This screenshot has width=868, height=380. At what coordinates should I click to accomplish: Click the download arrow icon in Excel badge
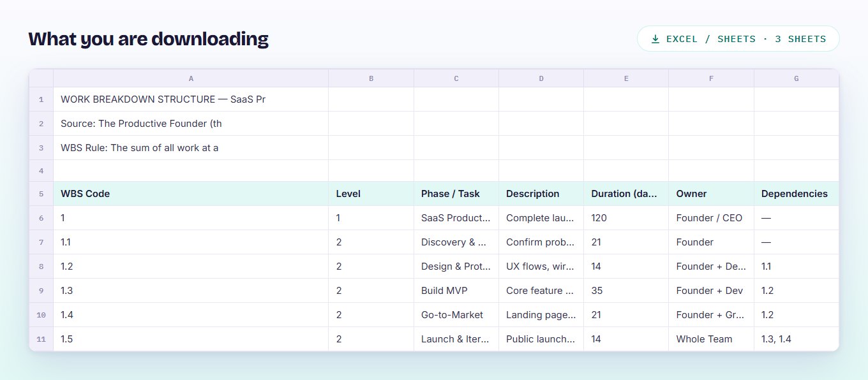(x=655, y=39)
